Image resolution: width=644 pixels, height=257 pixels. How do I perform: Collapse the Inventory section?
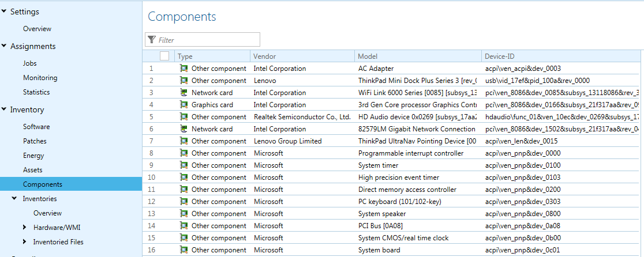4,109
